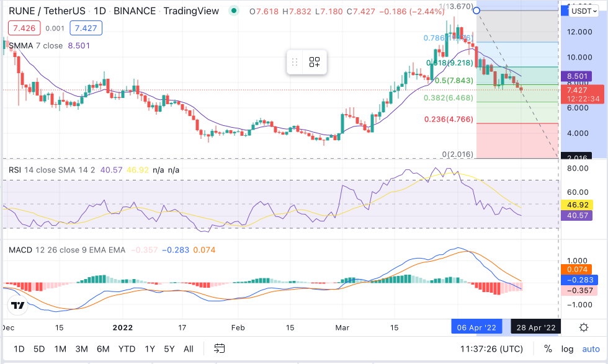Toggle percent scale mode
The width and height of the screenshot is (608, 364).
pyautogui.click(x=548, y=349)
